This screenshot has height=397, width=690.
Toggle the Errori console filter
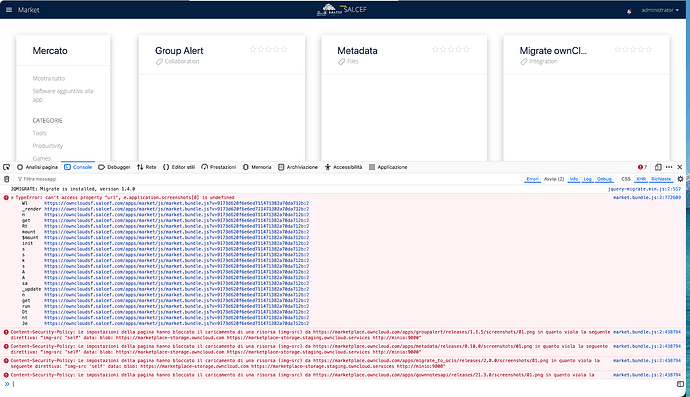coord(532,179)
